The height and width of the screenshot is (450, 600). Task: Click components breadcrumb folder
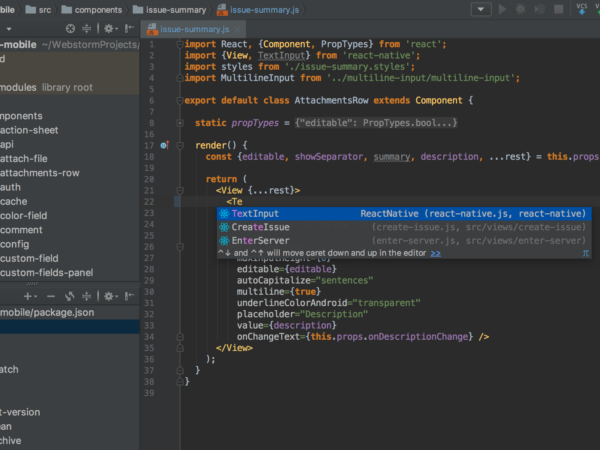pos(92,10)
